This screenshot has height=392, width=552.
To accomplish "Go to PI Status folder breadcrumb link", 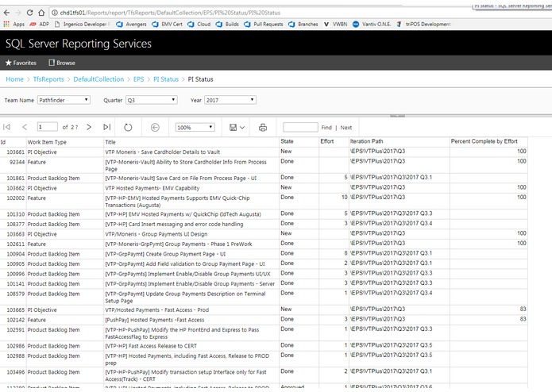I will [166, 79].
